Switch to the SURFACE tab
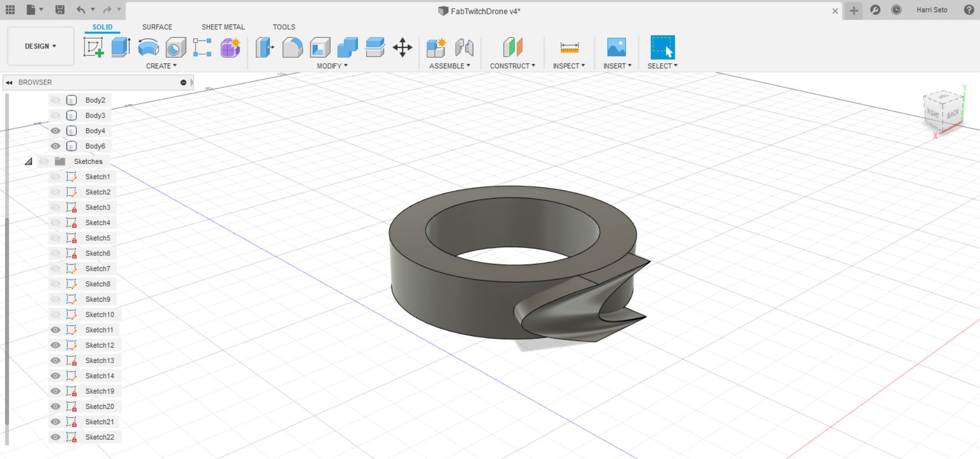 [x=157, y=27]
